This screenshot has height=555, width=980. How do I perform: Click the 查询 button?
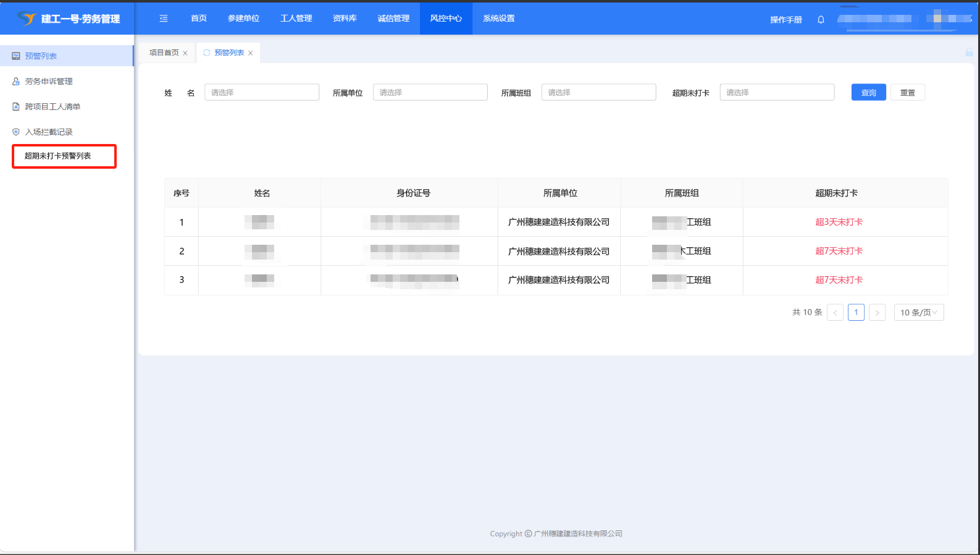click(868, 93)
